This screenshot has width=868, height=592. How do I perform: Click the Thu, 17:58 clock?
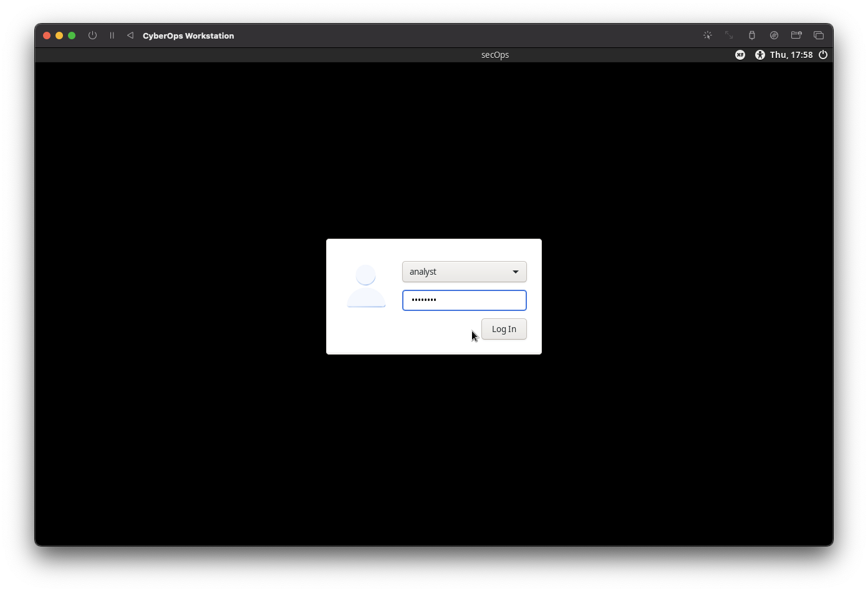tap(791, 55)
